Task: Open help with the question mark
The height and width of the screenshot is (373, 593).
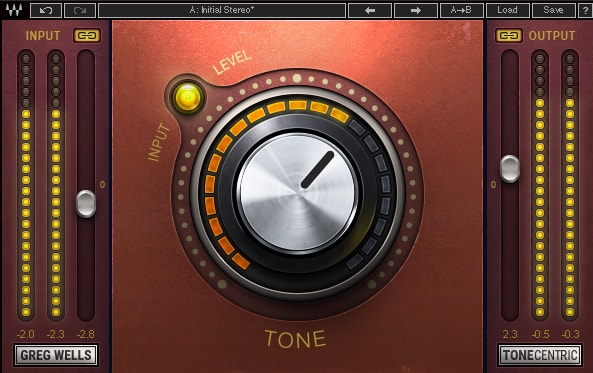Action: [585, 10]
